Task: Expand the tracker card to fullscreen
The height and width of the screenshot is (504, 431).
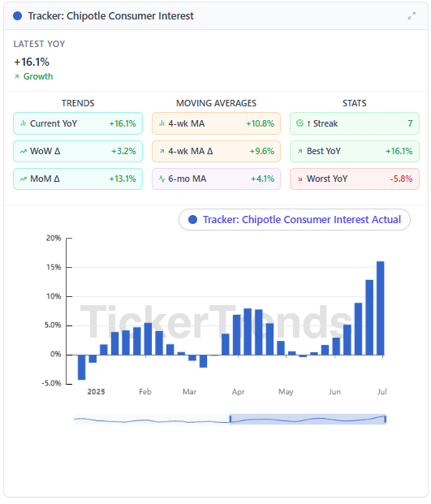Action: 412,15
